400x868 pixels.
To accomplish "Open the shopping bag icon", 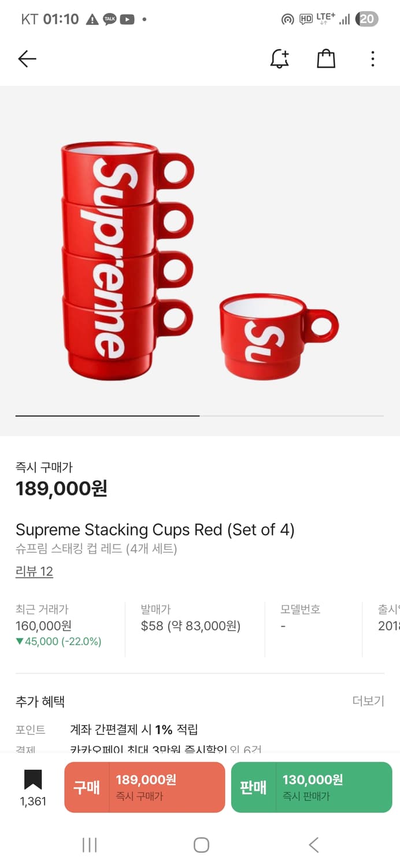I will [x=326, y=58].
